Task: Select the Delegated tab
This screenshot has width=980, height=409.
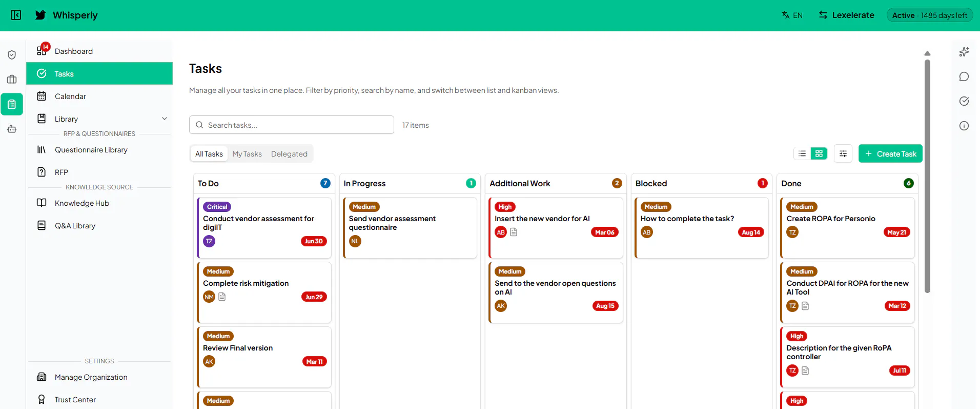Action: point(289,154)
